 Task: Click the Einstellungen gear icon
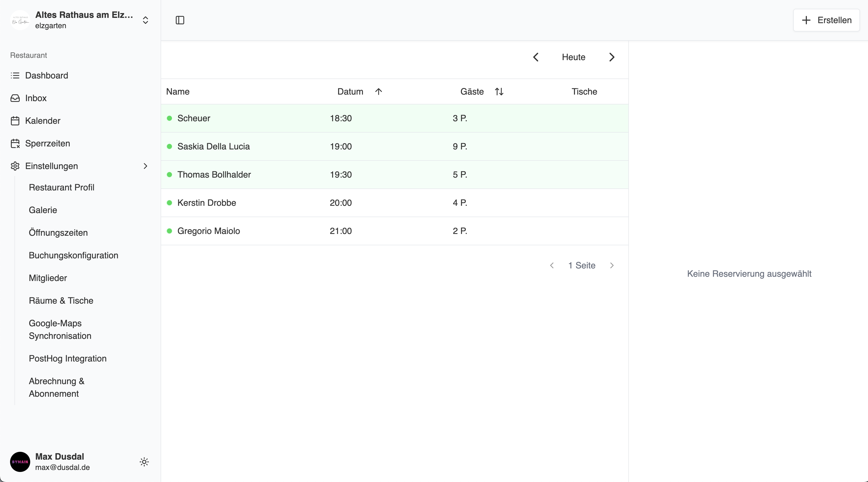pos(15,166)
